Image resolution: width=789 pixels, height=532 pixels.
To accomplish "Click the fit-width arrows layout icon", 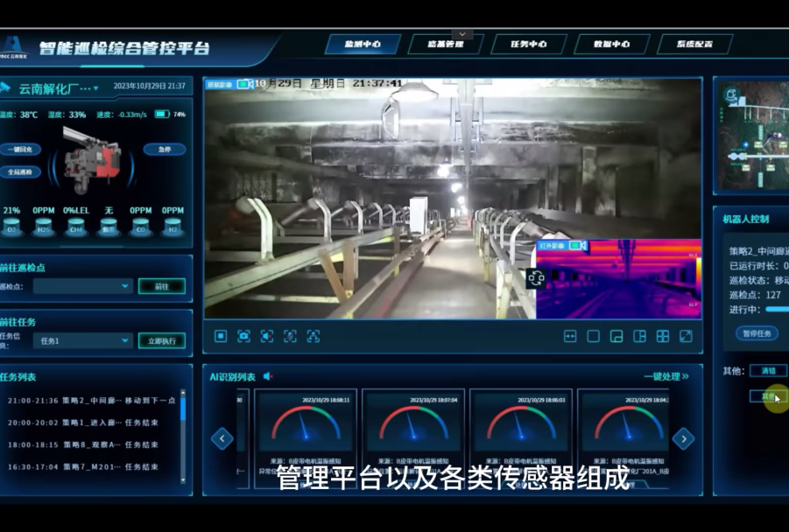I will (x=570, y=336).
